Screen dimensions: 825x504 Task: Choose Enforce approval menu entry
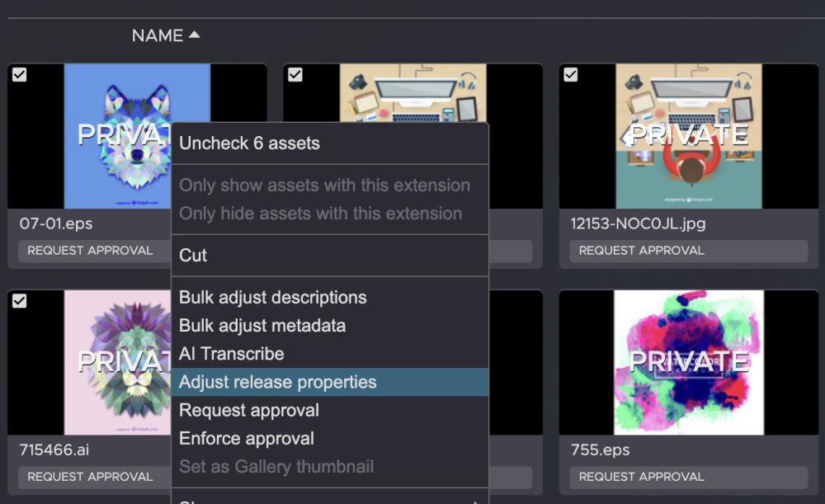(247, 438)
